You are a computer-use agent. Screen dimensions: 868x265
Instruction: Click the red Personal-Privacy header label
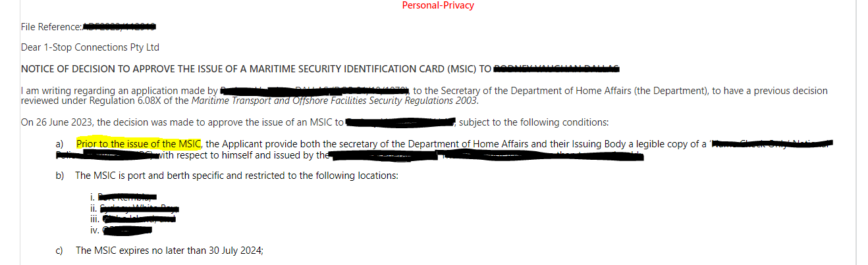(x=438, y=5)
